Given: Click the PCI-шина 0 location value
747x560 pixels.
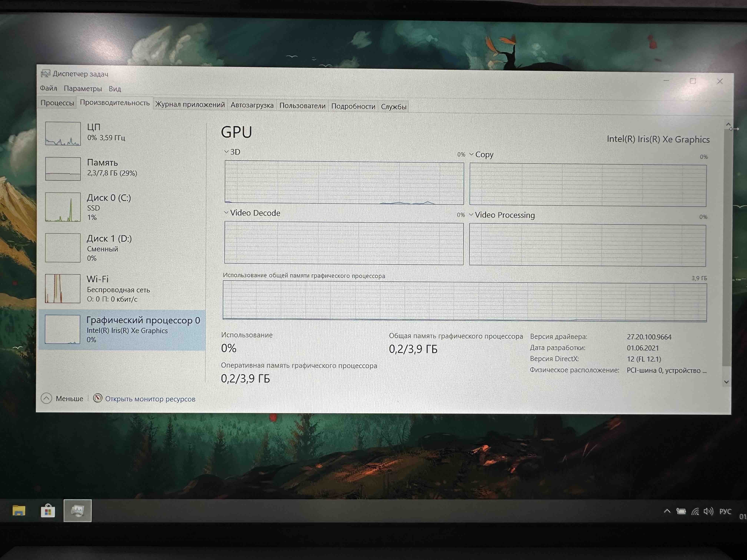Looking at the screenshot, I should 667,371.
